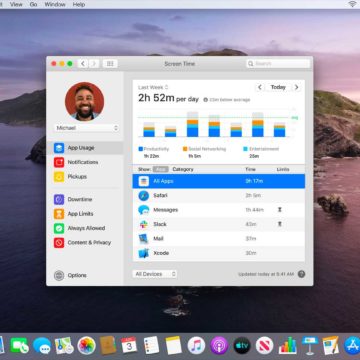Open the View menu
360x360 pixels.
pyautogui.click(x=16, y=4)
